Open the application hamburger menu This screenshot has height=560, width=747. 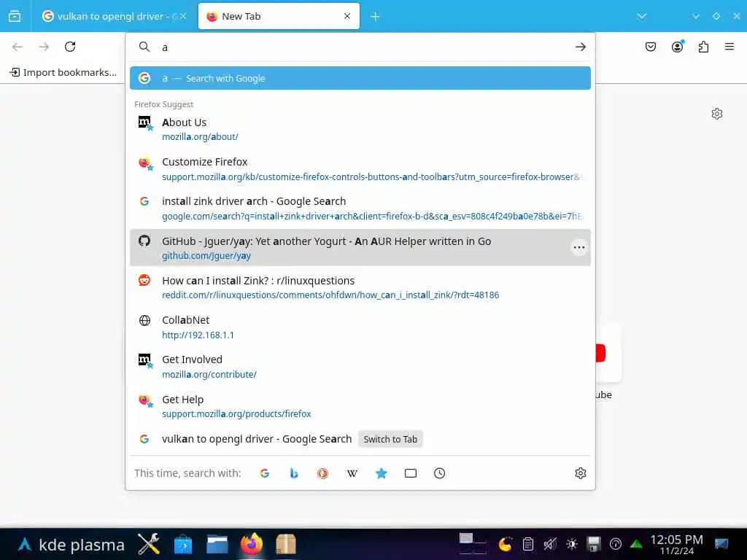pyautogui.click(x=729, y=47)
